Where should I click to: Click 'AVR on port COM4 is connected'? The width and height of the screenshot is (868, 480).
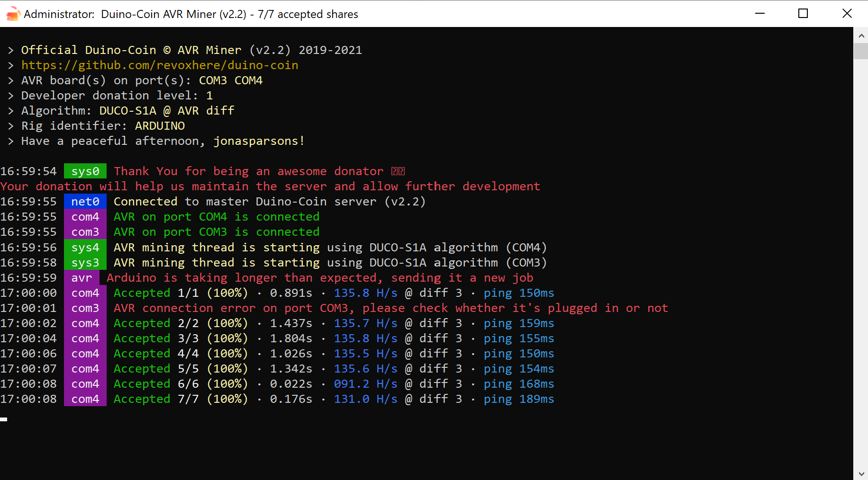pyautogui.click(x=217, y=217)
